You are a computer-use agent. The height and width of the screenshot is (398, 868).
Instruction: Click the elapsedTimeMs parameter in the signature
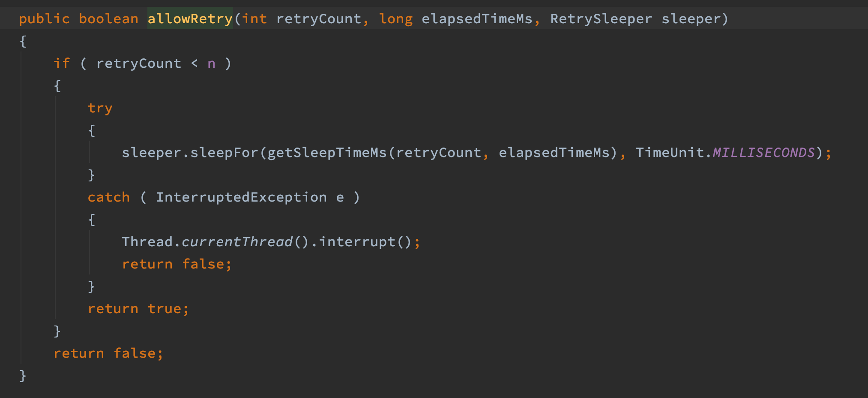click(x=477, y=19)
